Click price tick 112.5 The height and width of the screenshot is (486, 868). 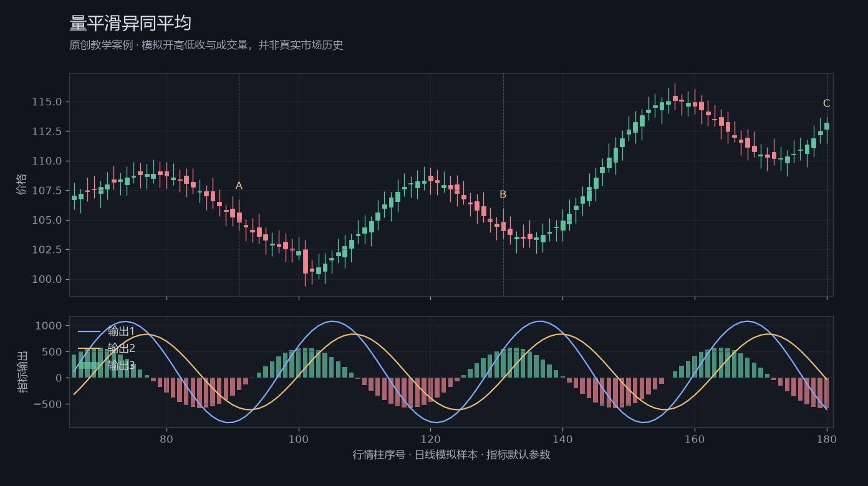[47, 131]
